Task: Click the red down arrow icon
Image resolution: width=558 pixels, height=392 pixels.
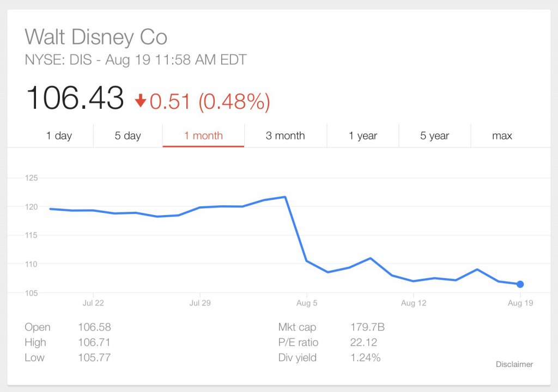Action: point(141,100)
